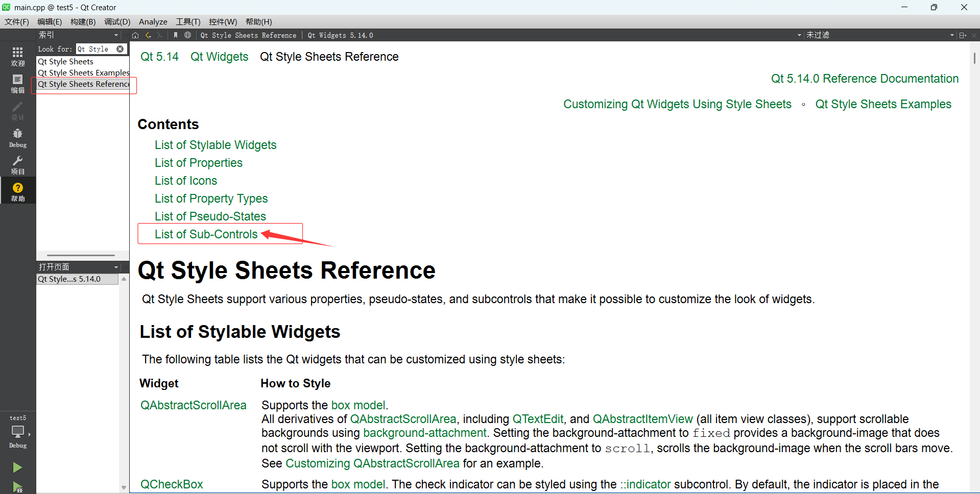Click the open pages list scroll-up arrow
Screen dimensions: 980x494
pos(124,279)
